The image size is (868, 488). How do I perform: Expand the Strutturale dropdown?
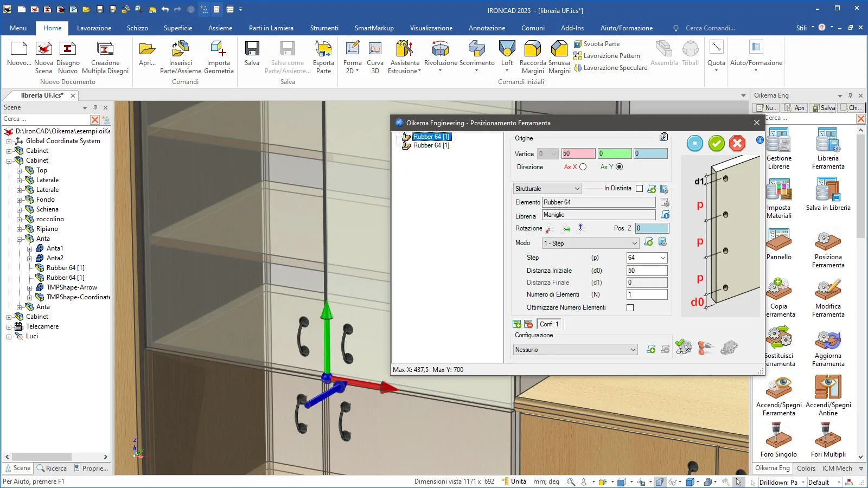tap(547, 189)
